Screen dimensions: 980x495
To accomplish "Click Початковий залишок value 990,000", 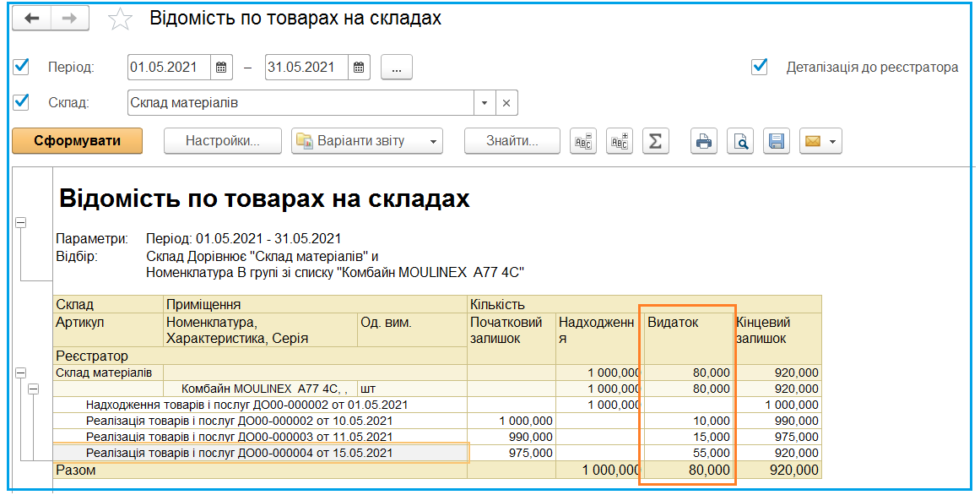I will [512, 437].
